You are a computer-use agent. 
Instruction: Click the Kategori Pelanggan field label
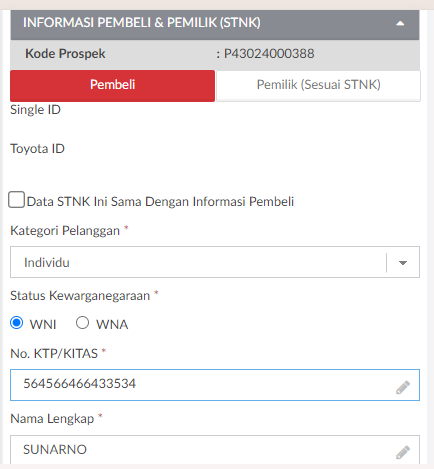(65, 231)
